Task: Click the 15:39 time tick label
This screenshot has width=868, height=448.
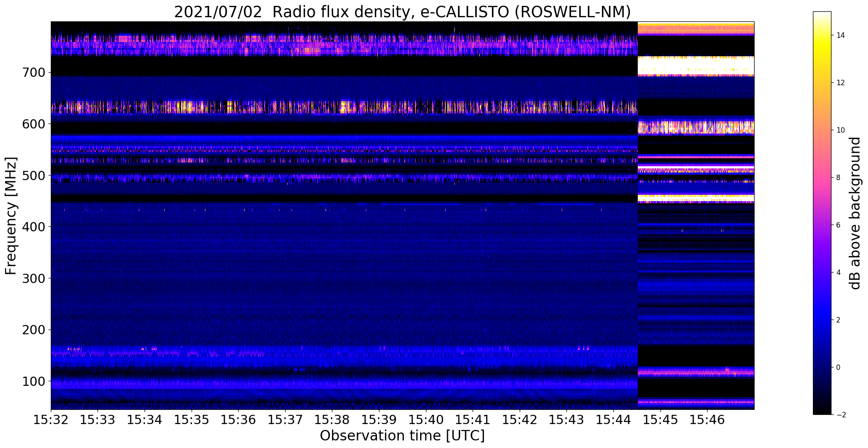Action: [379, 419]
